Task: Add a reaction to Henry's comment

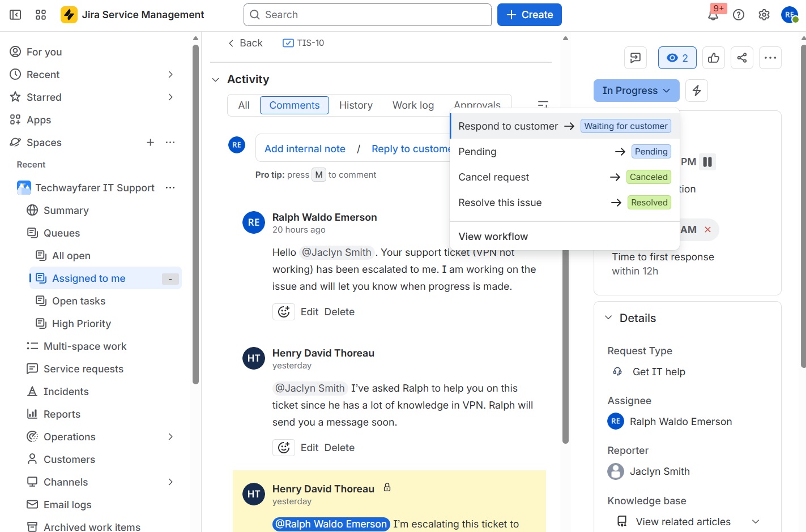Action: (x=284, y=448)
